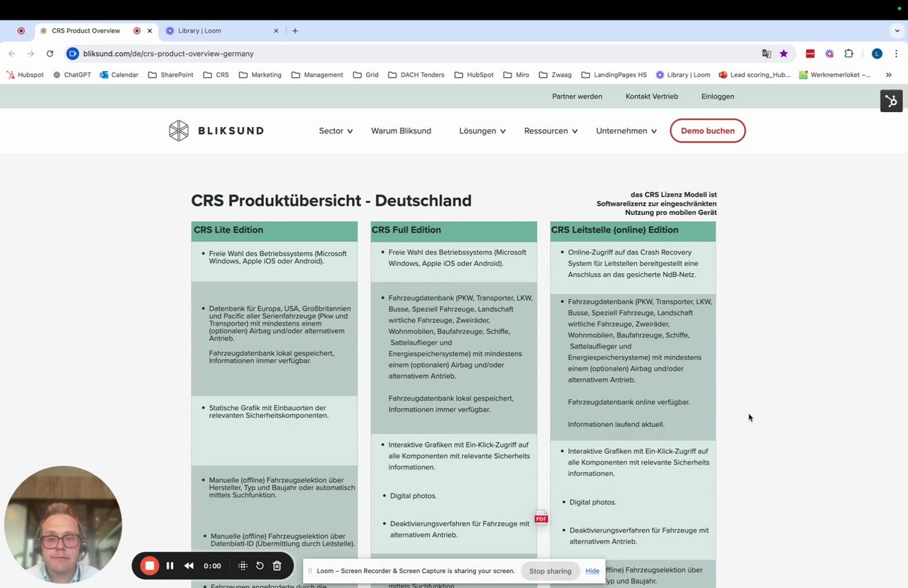
Task: Open the Werknemerloket bookmark
Action: pos(835,74)
